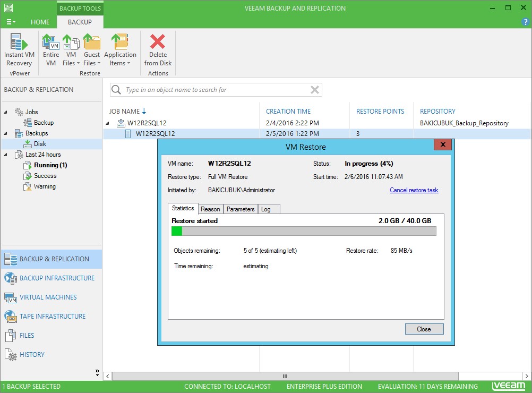The width and height of the screenshot is (532, 393).
Task: Start Entire VM restore
Action: (x=51, y=50)
